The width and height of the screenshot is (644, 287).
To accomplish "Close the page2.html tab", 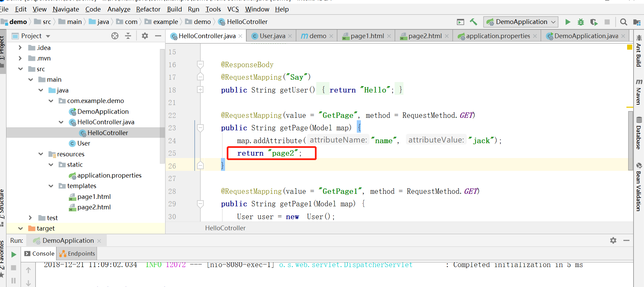I will (447, 36).
